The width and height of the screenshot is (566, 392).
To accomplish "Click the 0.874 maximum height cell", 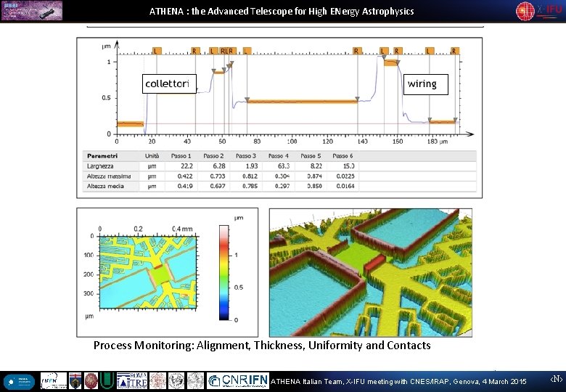I will click(314, 176).
